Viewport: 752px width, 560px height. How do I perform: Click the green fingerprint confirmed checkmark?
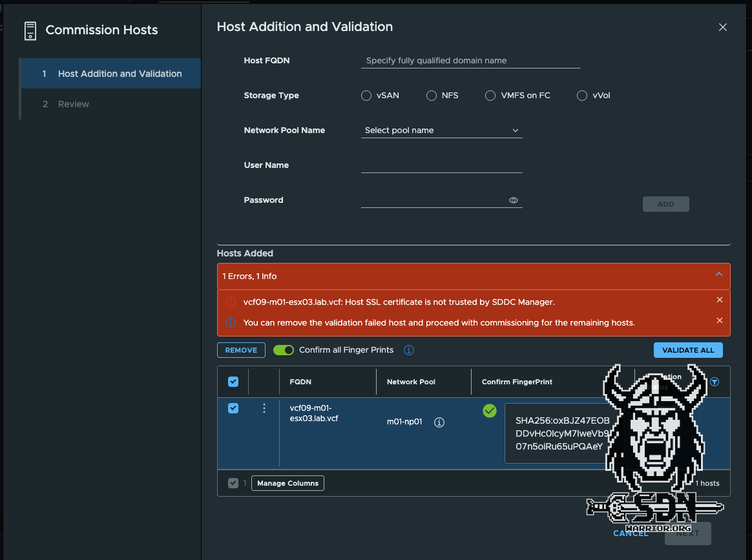point(490,411)
